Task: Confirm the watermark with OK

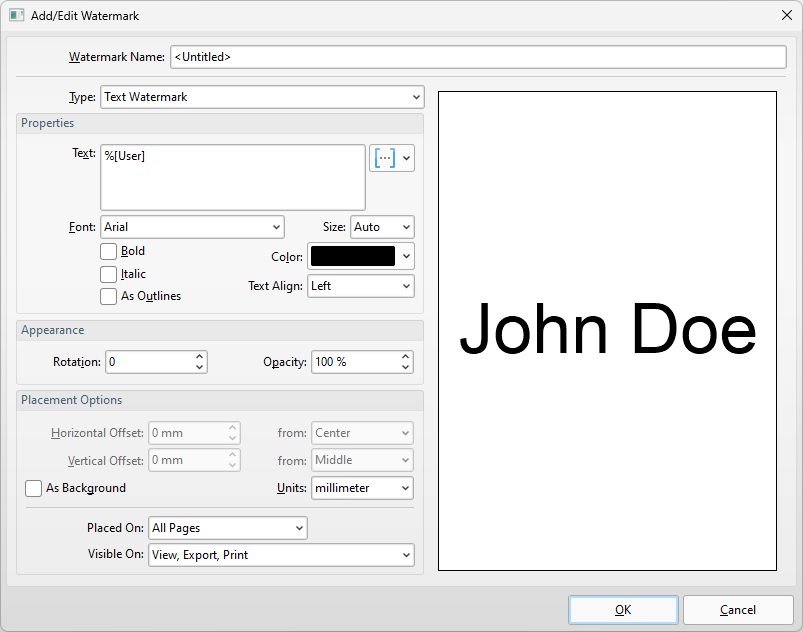Action: tap(622, 609)
